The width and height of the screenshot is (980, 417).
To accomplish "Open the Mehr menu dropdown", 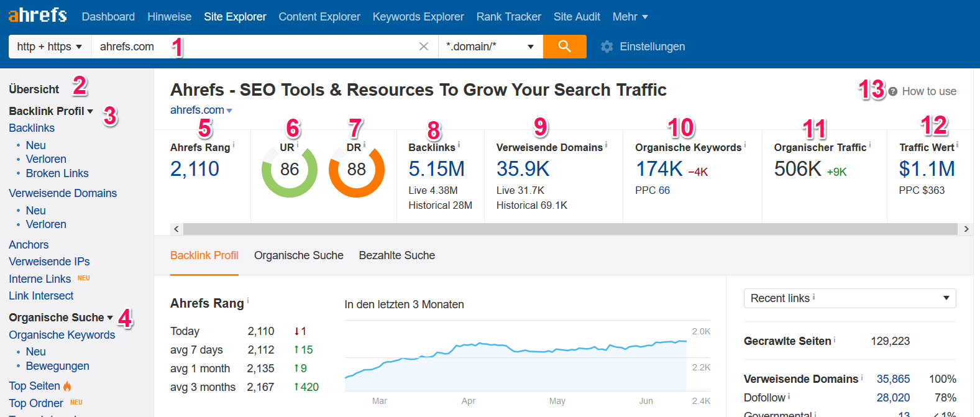I will point(630,17).
